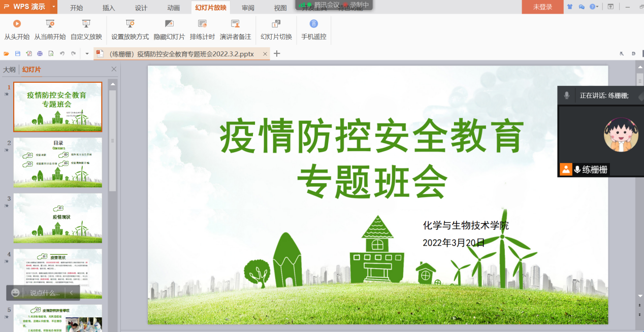The width and height of the screenshot is (644, 332).
Task: Click the 未登录 login button
Action: [542, 7]
